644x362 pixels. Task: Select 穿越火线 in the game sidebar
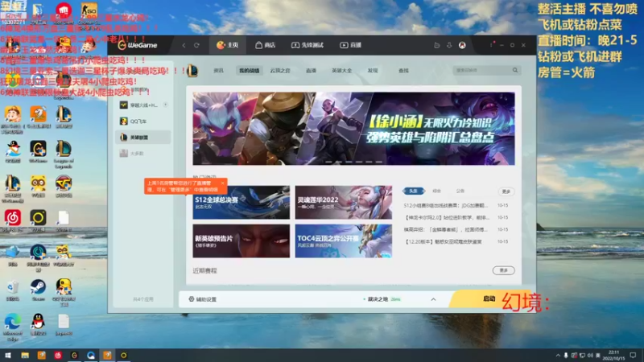click(143, 105)
